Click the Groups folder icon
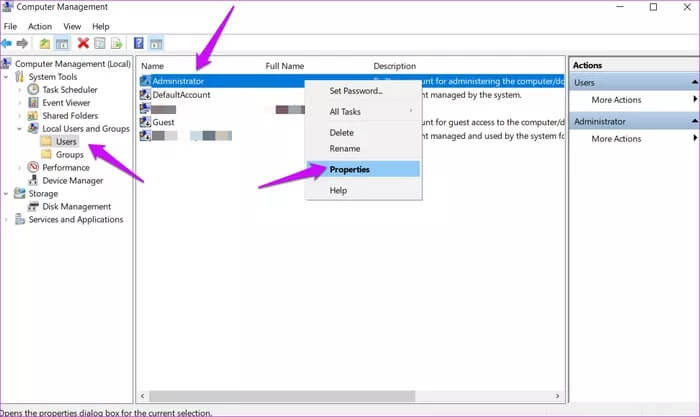Screen dimensions: 700x417 [x=46, y=154]
